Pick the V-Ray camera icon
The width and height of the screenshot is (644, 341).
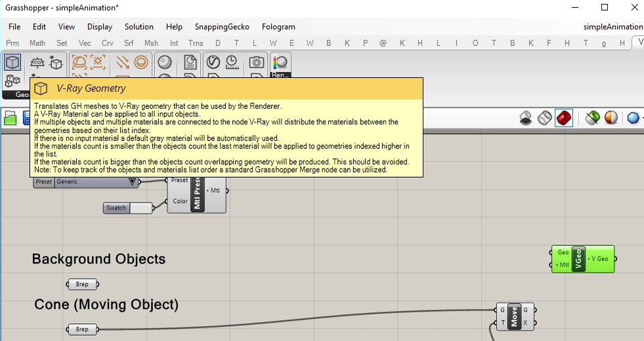click(257, 62)
